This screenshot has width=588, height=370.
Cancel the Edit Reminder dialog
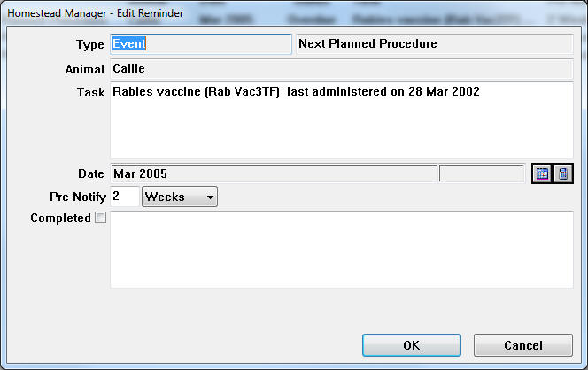coord(522,345)
